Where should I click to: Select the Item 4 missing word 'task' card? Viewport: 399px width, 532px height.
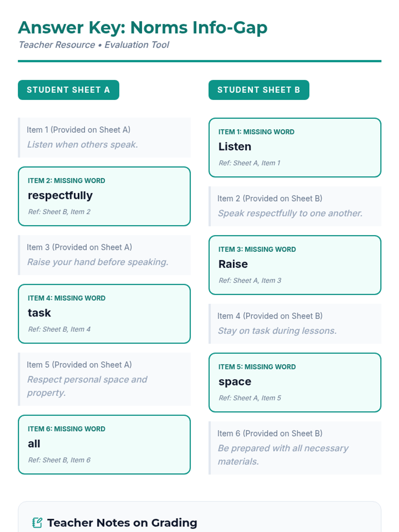104,314
